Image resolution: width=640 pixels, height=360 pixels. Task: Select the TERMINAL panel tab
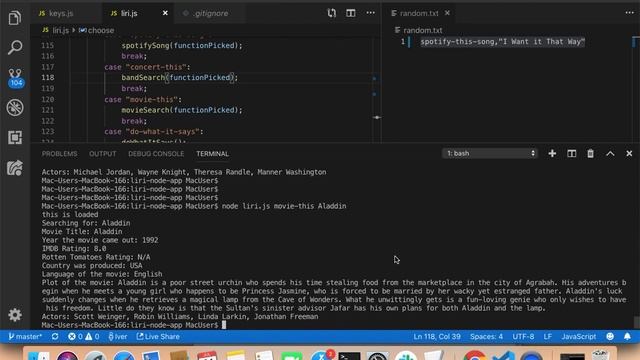[x=212, y=154]
